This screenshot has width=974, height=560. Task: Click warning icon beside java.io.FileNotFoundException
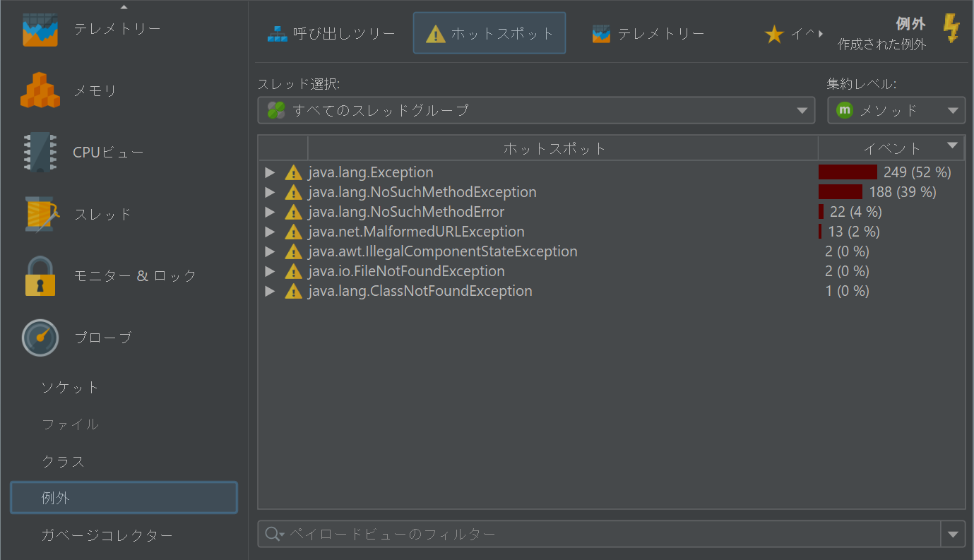pyautogui.click(x=293, y=271)
